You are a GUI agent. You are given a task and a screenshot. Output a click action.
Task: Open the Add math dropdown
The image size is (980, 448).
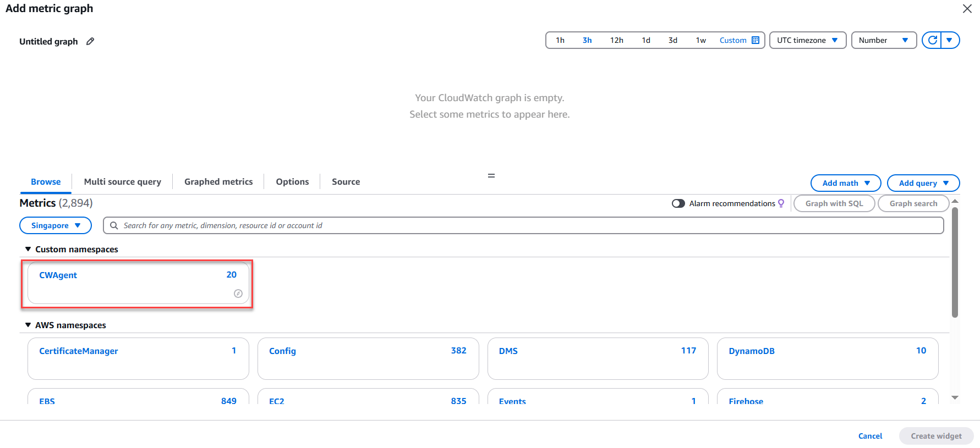tap(846, 183)
